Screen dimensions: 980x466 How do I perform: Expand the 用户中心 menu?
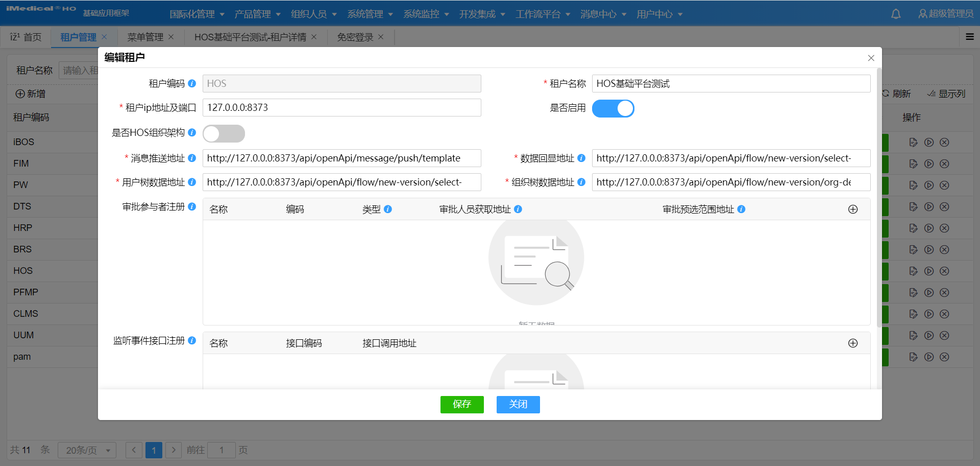tap(659, 14)
